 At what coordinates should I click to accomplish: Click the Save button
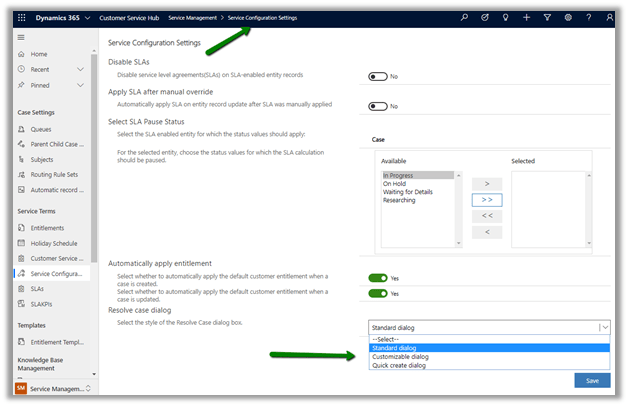tap(592, 380)
